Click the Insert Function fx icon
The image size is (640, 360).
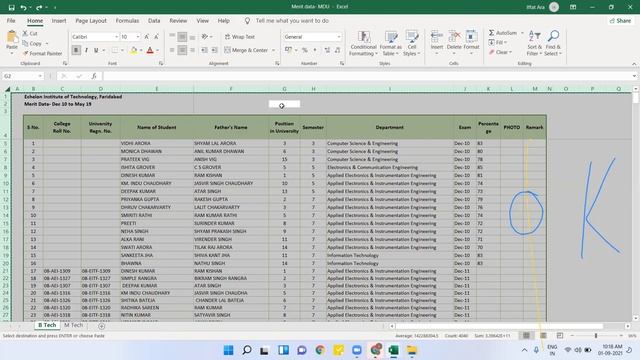(x=94, y=76)
